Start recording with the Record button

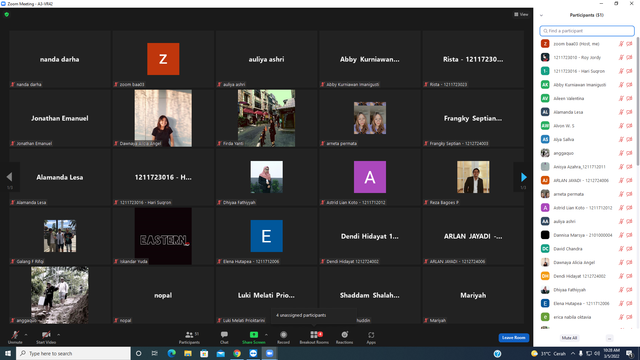(283, 337)
